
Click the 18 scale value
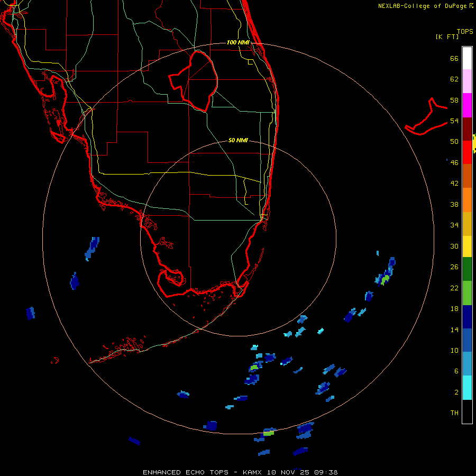click(454, 309)
